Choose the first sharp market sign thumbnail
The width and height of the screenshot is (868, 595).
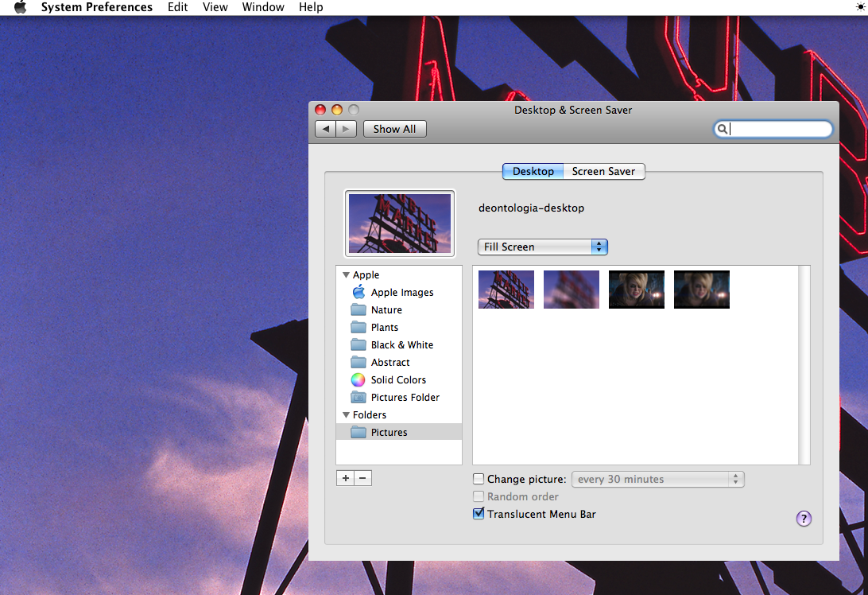(x=506, y=290)
